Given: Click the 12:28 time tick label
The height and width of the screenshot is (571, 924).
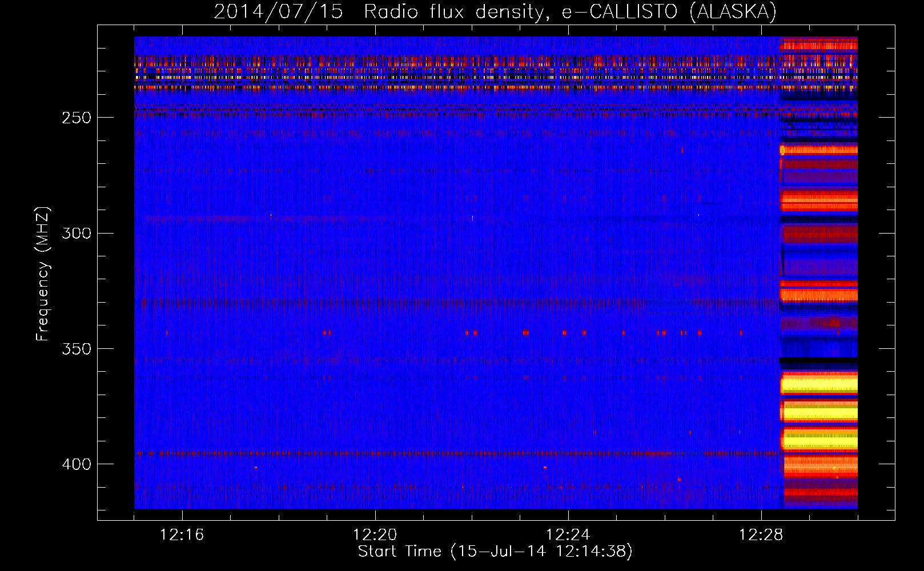Looking at the screenshot, I should (x=761, y=534).
